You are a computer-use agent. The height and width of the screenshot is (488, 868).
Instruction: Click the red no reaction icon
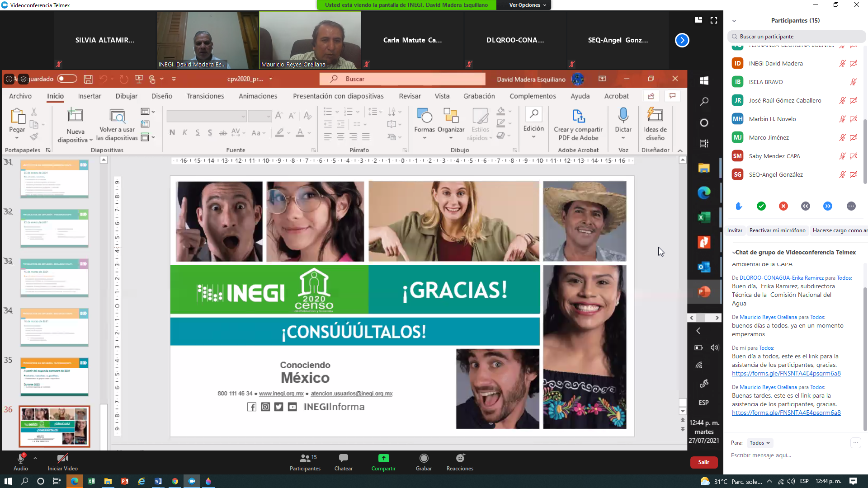pyautogui.click(x=783, y=206)
